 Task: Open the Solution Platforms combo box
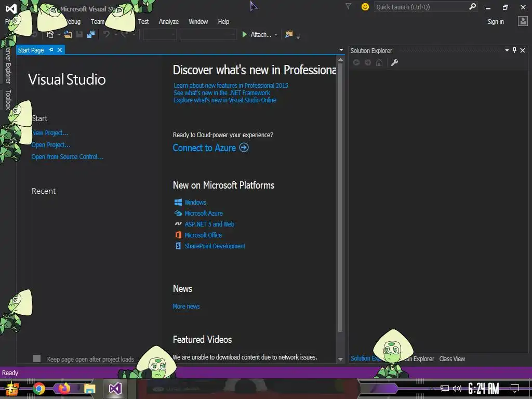(208, 35)
